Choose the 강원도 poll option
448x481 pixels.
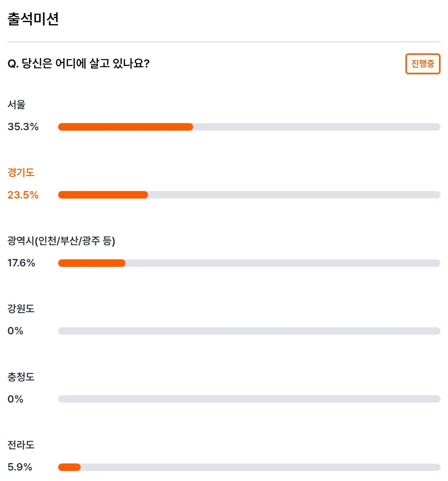click(x=21, y=309)
